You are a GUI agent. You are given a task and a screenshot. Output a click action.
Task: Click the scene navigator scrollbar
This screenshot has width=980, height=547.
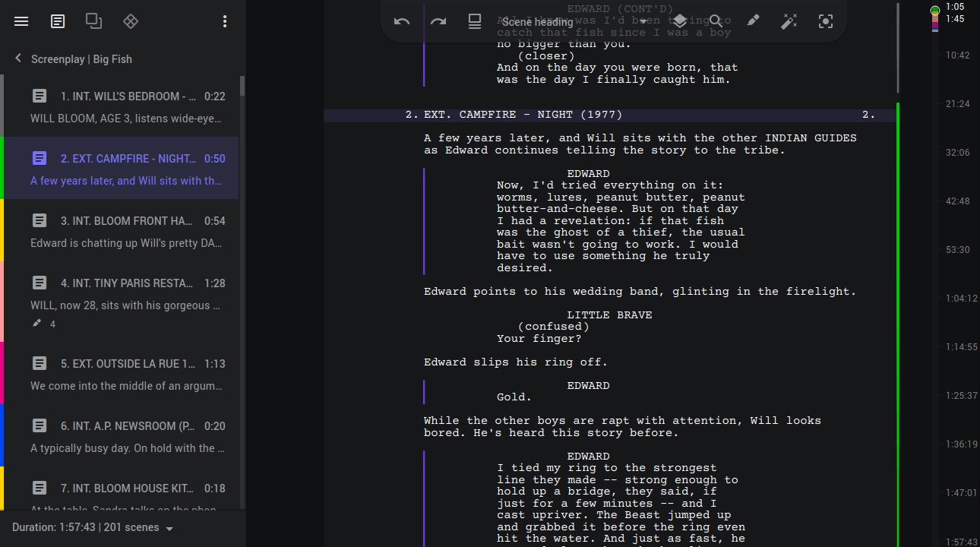[242, 86]
